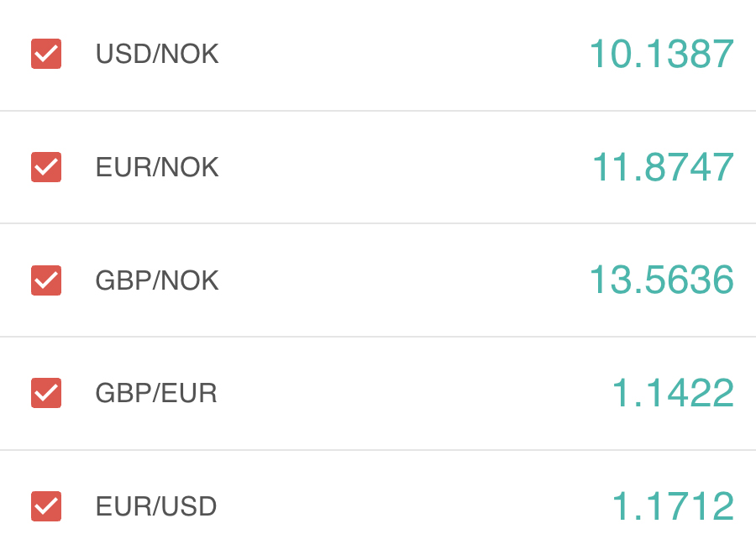Click empty space in the GBP/NOK row

pos(403,280)
